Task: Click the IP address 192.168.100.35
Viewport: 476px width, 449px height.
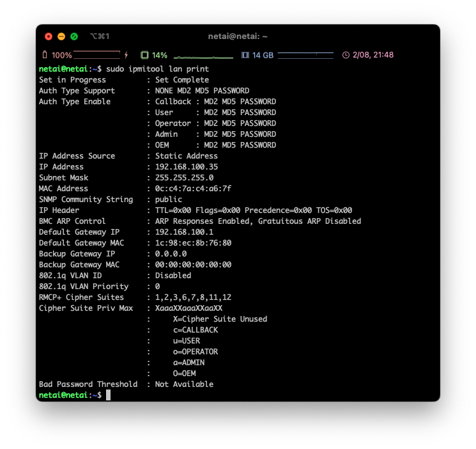Action: 187,167
